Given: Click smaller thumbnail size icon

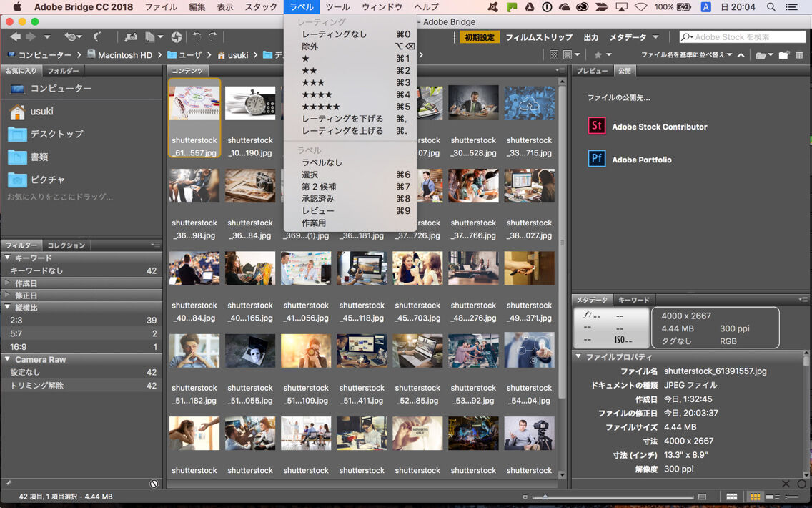Looking at the screenshot, I should (525, 497).
